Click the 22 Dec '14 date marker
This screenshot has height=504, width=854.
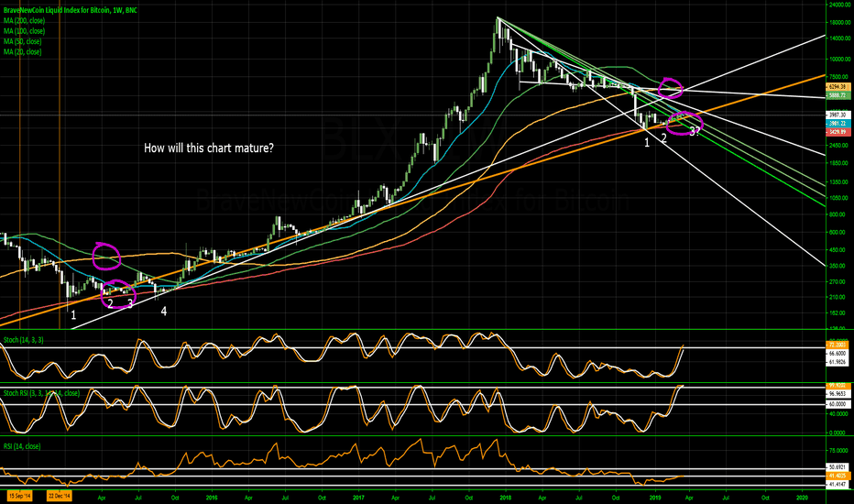[x=59, y=497]
